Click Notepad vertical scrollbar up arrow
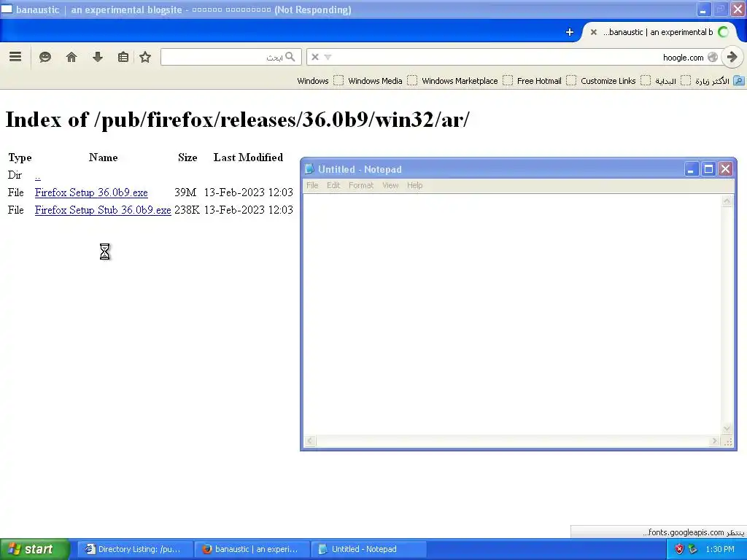This screenshot has width=747, height=560. 727,201
